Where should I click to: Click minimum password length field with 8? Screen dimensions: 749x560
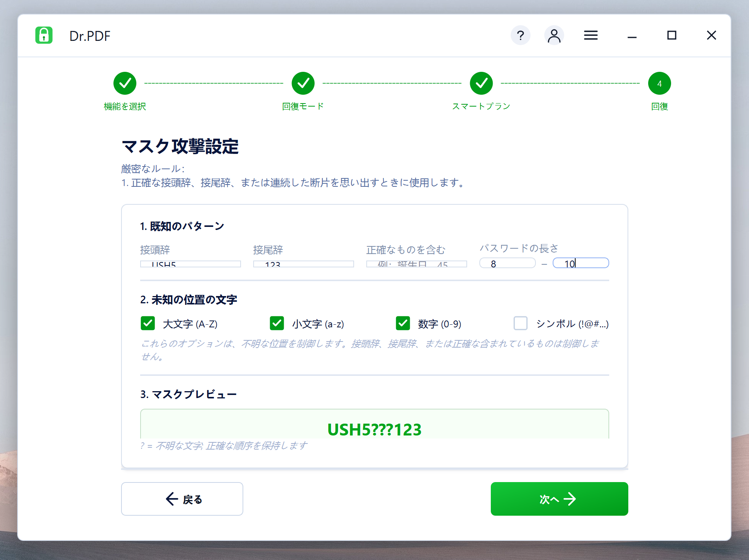point(508,263)
